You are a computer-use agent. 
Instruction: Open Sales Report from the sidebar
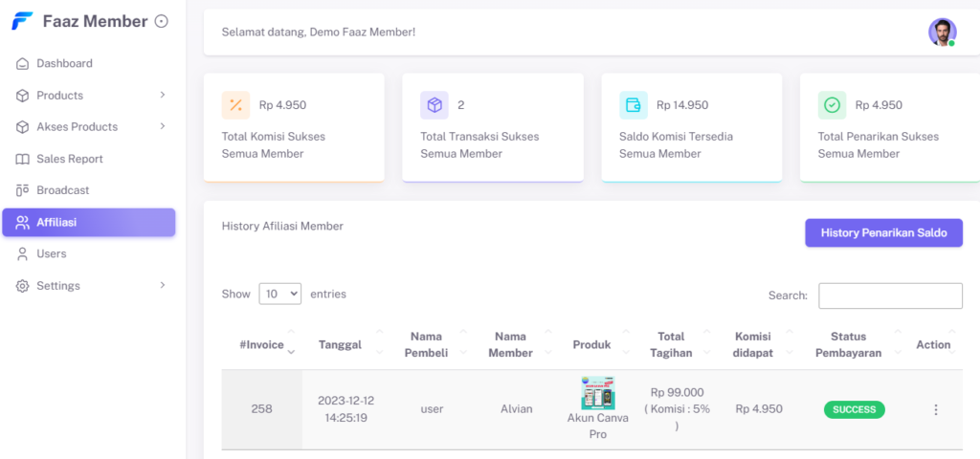(x=69, y=159)
